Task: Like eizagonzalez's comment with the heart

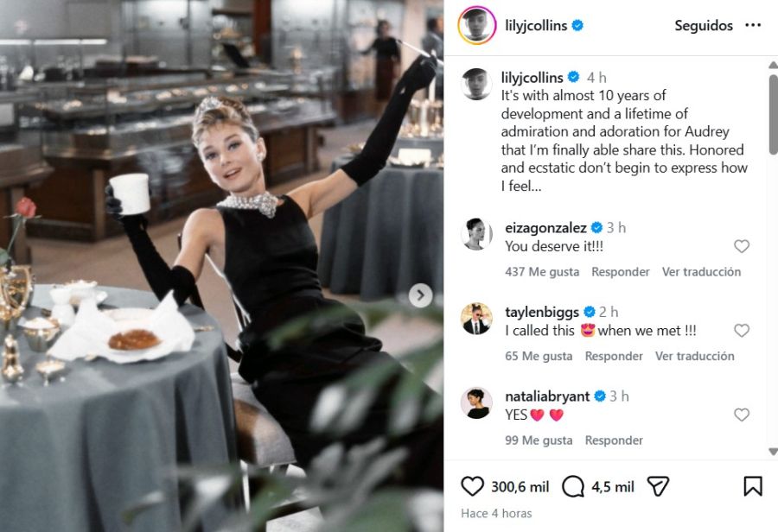Action: 741,246
